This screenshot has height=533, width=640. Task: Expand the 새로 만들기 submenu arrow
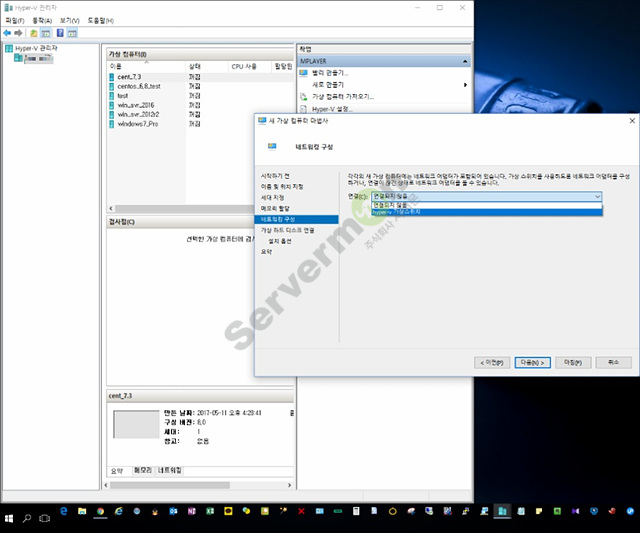click(465, 85)
